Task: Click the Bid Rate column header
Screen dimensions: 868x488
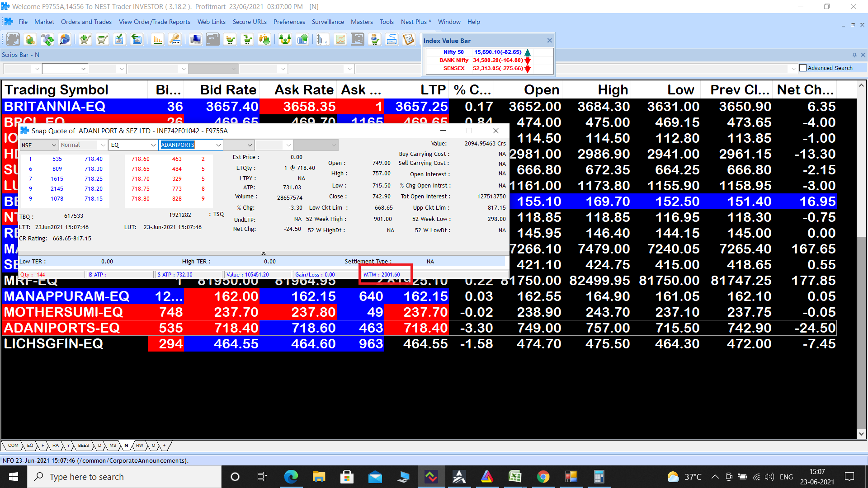Action: point(222,90)
